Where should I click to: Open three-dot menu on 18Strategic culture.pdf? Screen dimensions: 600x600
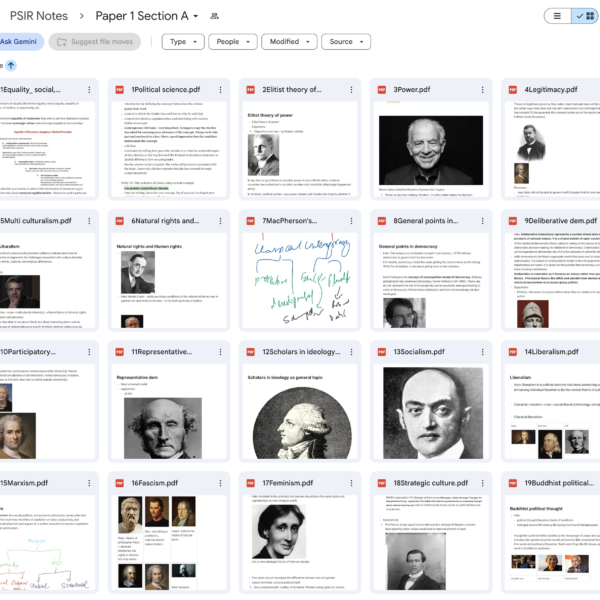pyautogui.click(x=483, y=483)
